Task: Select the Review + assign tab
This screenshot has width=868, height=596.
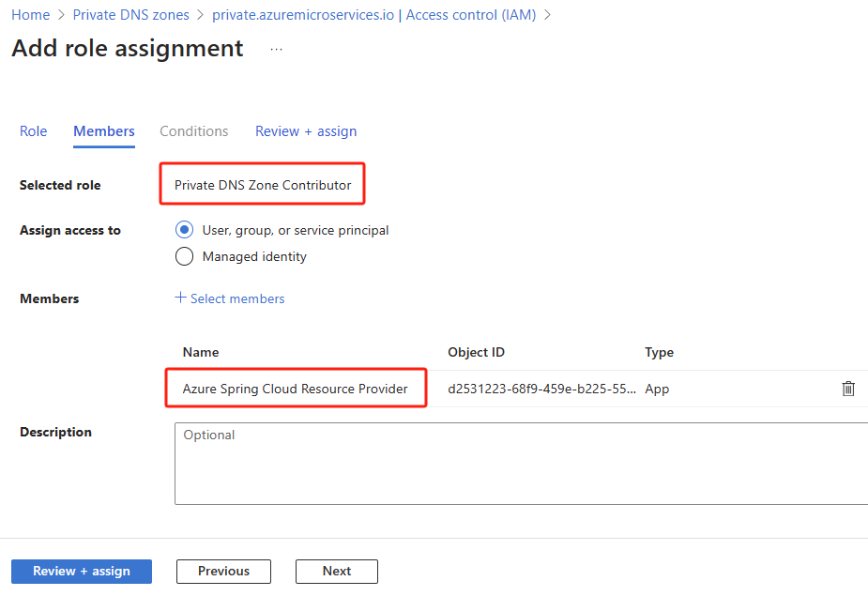Action: coord(305,131)
